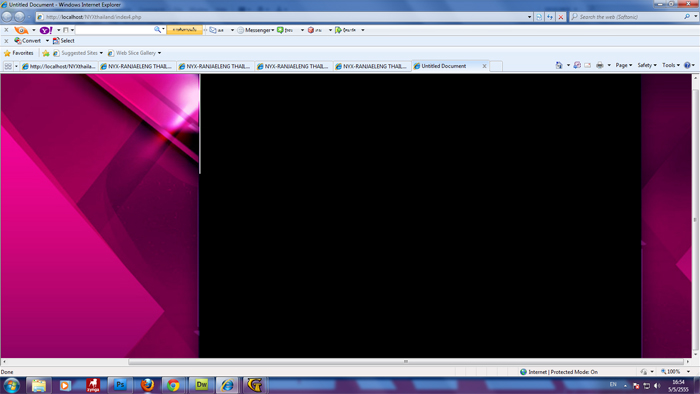The image size is (700, 394).
Task: Open Google Chrome from the taskbar
Action: (173, 385)
